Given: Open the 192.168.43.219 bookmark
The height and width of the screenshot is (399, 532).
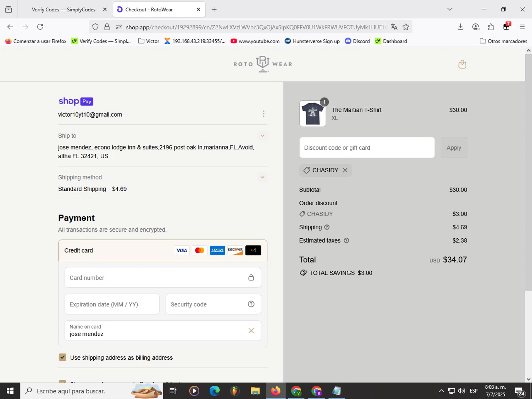Looking at the screenshot, I should (x=195, y=41).
